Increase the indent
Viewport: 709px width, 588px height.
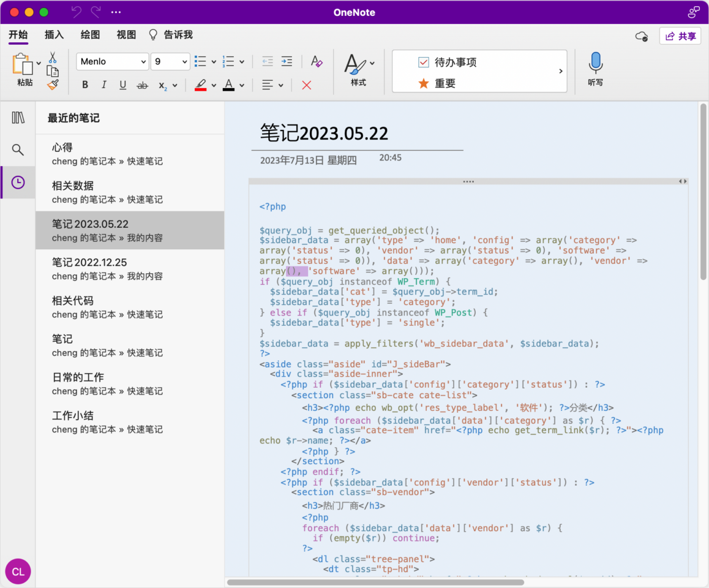tap(287, 61)
